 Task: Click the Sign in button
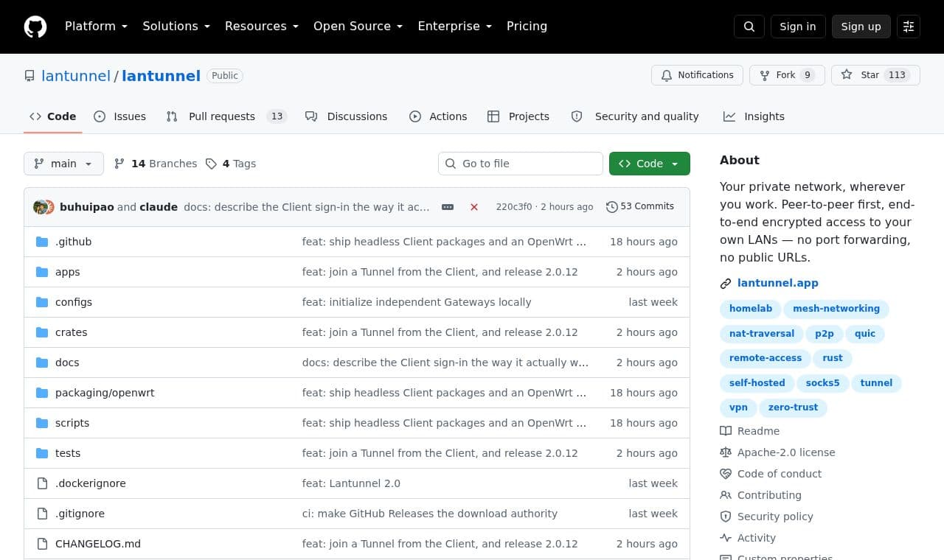coord(798,27)
